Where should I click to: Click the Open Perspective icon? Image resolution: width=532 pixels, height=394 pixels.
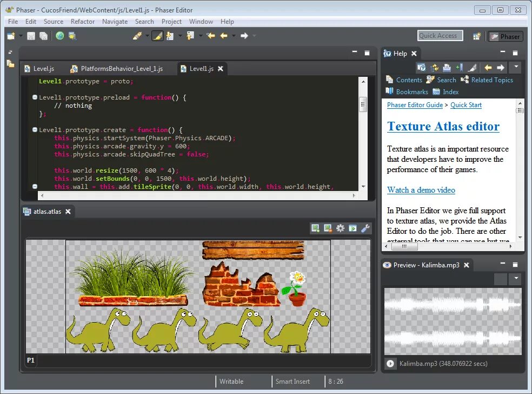[x=477, y=36]
